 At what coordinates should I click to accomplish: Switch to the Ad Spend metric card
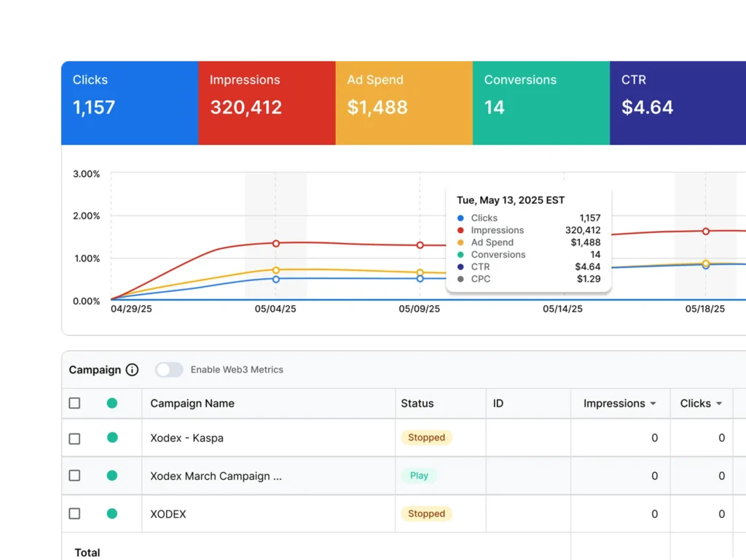pyautogui.click(x=404, y=102)
